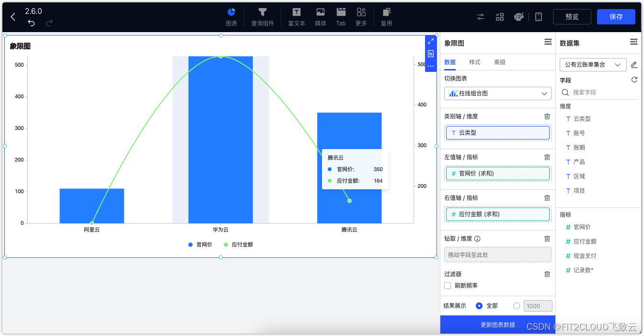The image size is (644, 336).
Task: Select the 现金支付 metric field
Action: 581,256
